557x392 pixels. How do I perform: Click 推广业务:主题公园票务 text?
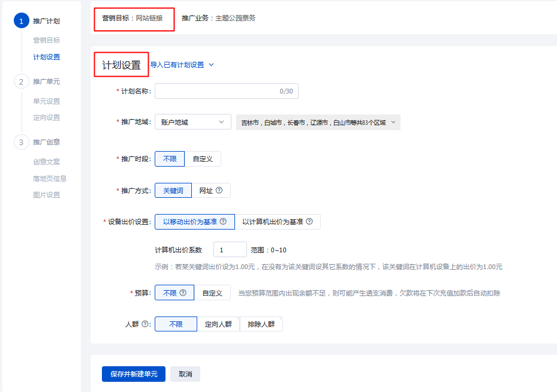point(218,18)
